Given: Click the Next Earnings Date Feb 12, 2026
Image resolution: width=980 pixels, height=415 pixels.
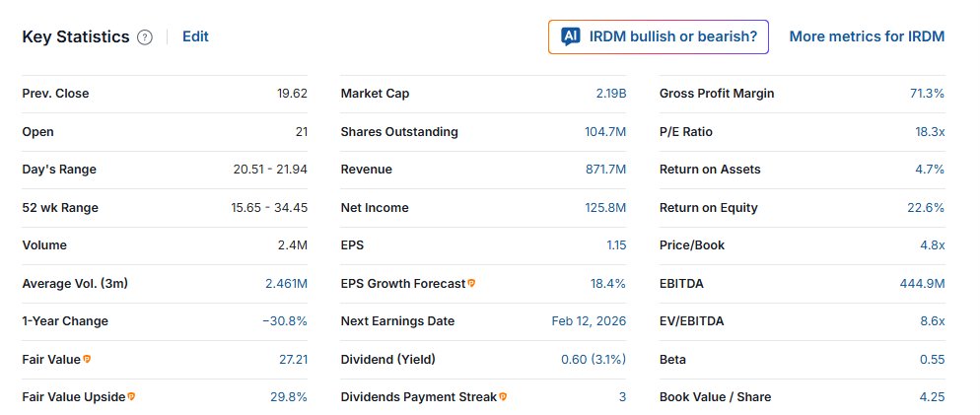Looking at the screenshot, I should [589, 321].
